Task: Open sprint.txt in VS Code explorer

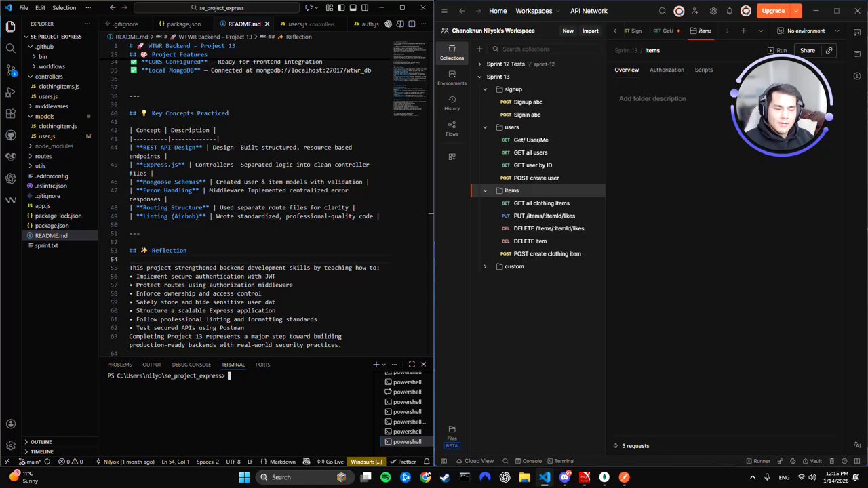Action: 46,245
